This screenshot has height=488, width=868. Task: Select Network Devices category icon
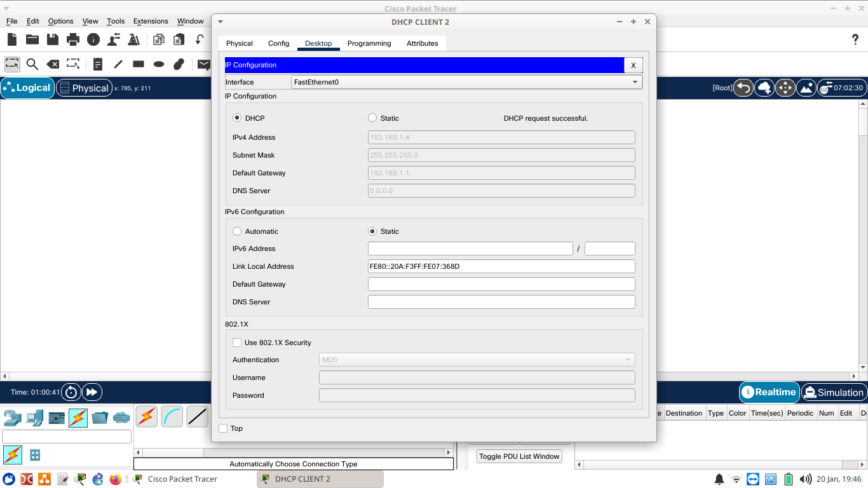pos(13,417)
